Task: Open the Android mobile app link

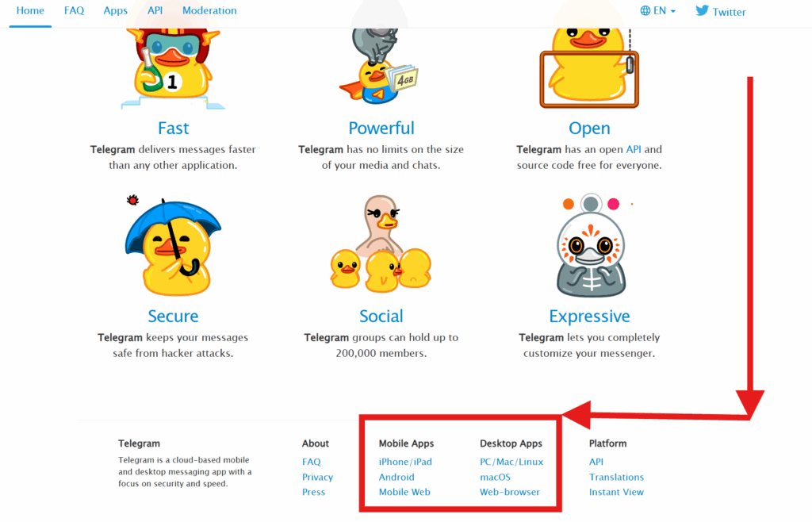Action: 396,477
